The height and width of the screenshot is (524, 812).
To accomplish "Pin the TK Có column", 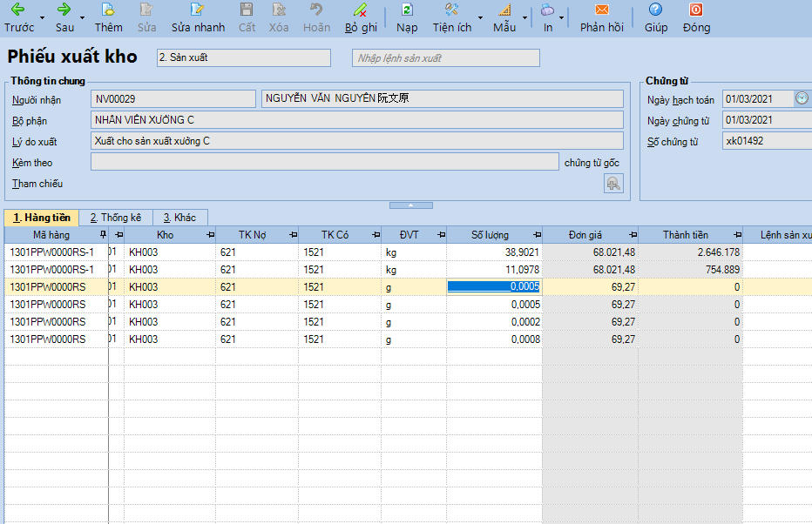I will pos(376,235).
